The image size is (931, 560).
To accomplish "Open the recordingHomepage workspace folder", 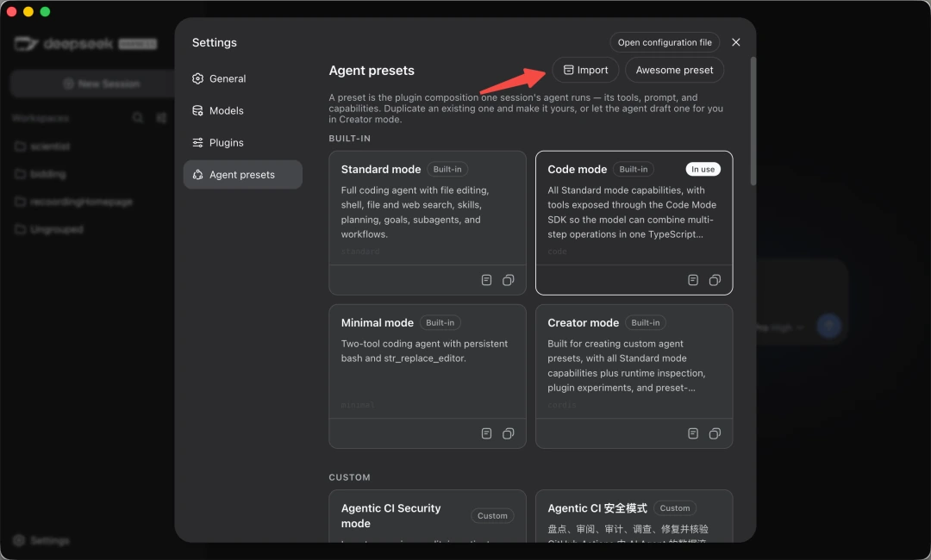I will pos(73,202).
